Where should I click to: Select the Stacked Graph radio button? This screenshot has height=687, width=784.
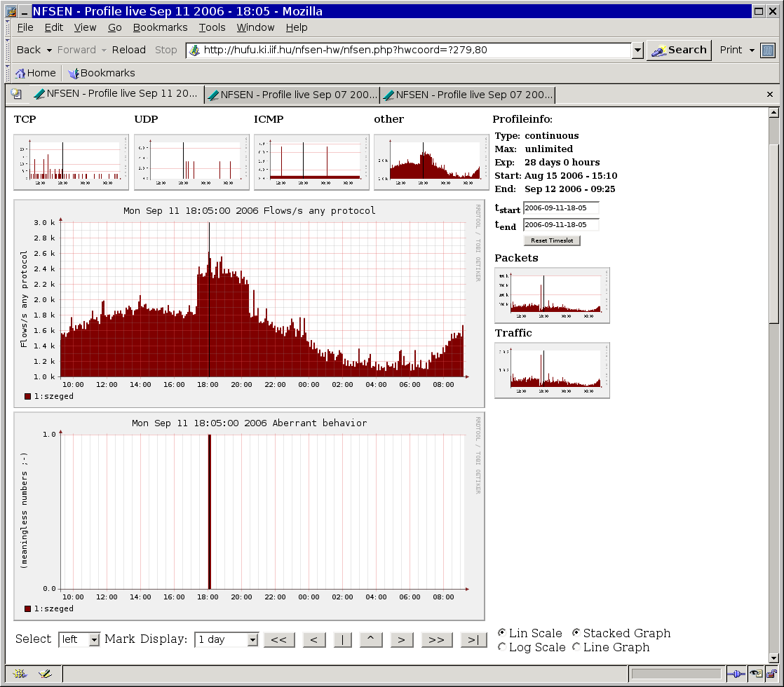coord(576,632)
